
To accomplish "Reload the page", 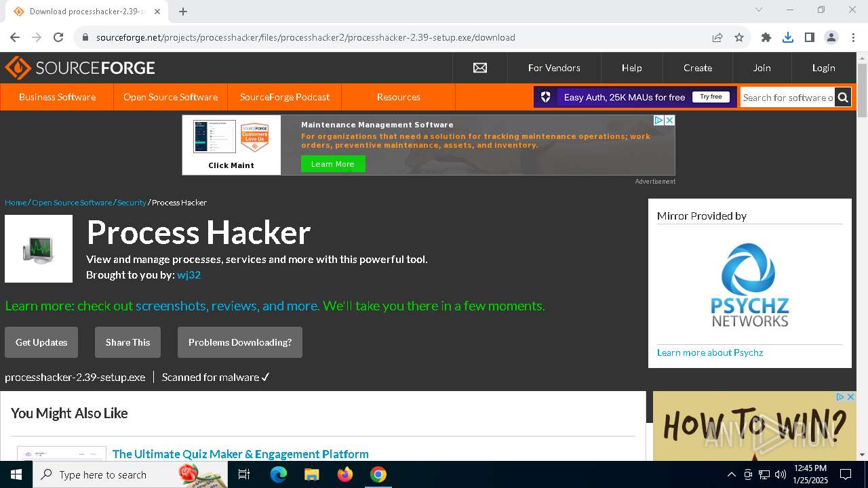I will [x=58, y=37].
